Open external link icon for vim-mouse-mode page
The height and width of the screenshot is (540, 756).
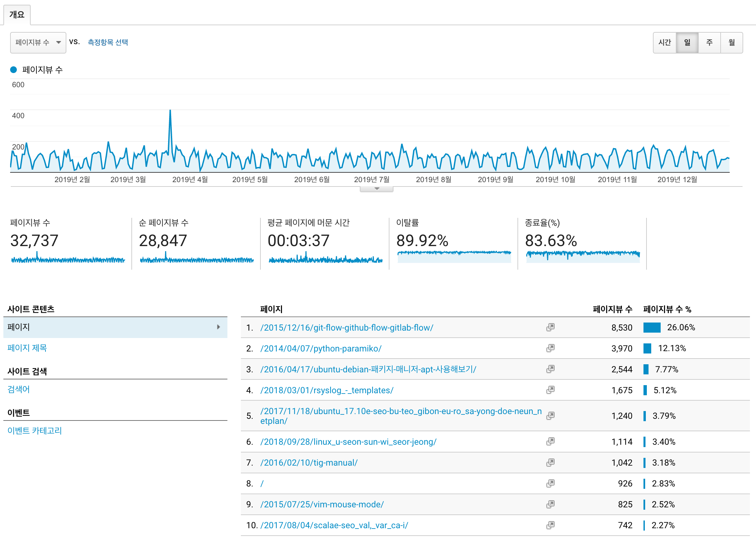tap(550, 504)
